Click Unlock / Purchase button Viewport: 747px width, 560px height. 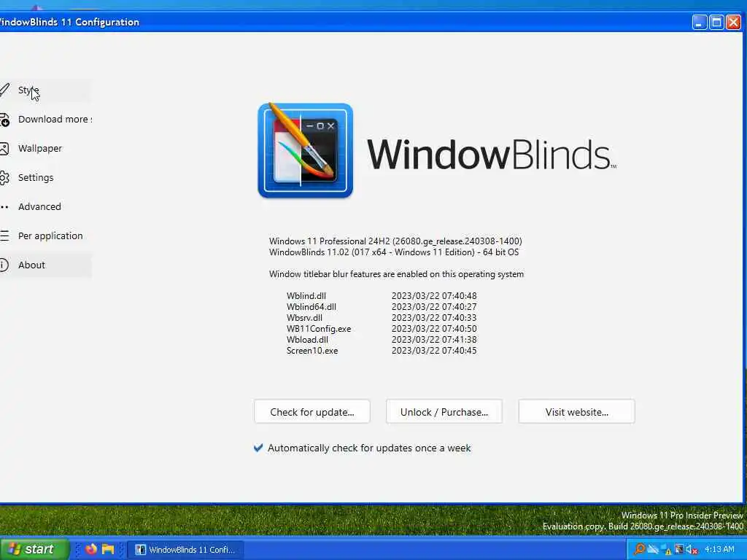coord(444,412)
